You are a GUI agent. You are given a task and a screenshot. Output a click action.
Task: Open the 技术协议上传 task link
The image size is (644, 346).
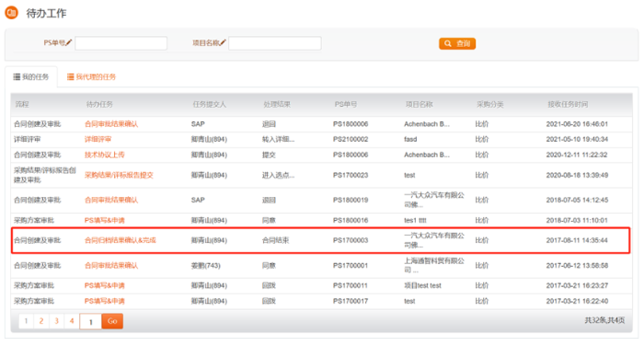[104, 155]
